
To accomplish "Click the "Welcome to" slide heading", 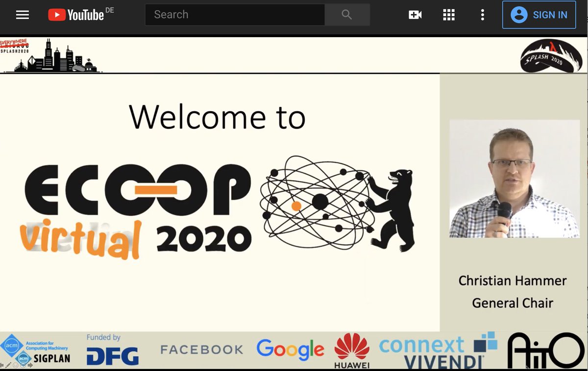I will coord(217,116).
